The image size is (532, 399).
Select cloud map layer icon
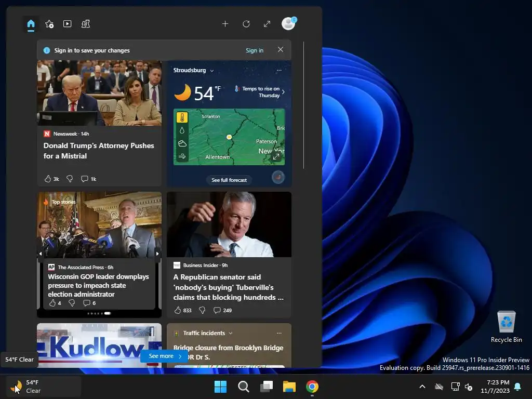click(x=182, y=143)
